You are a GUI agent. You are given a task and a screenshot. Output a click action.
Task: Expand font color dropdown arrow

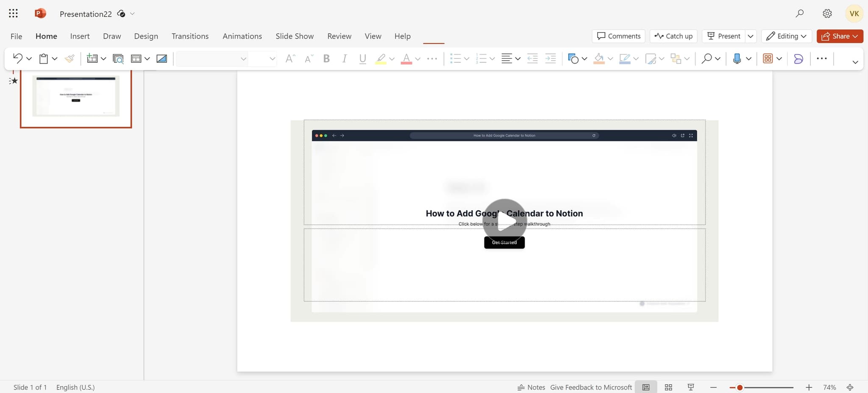[x=417, y=59]
